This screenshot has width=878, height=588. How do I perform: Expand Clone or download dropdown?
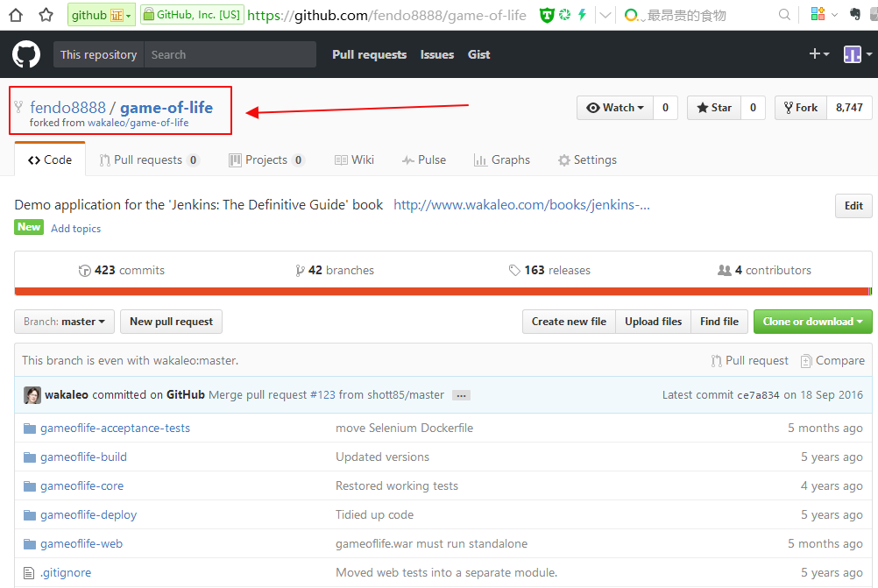point(812,322)
